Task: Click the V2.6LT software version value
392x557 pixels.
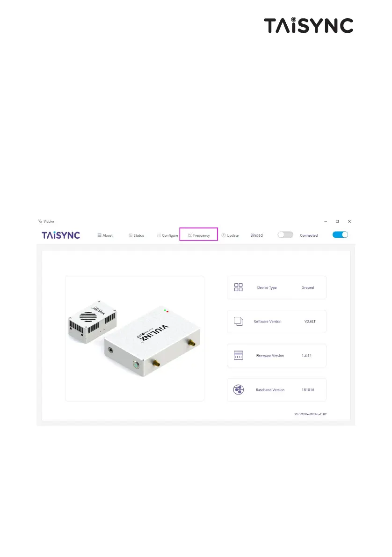Action: click(310, 322)
